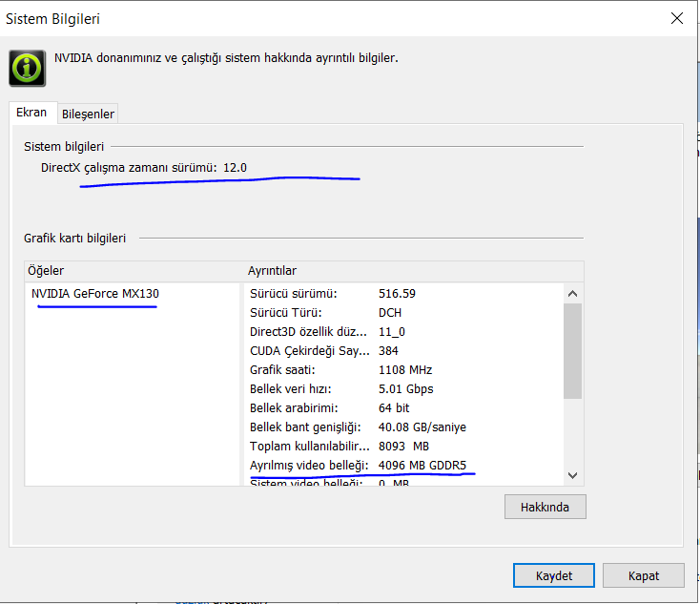Close the Sistem Bilgileri dialog
700x604 pixels.
pos(677,18)
